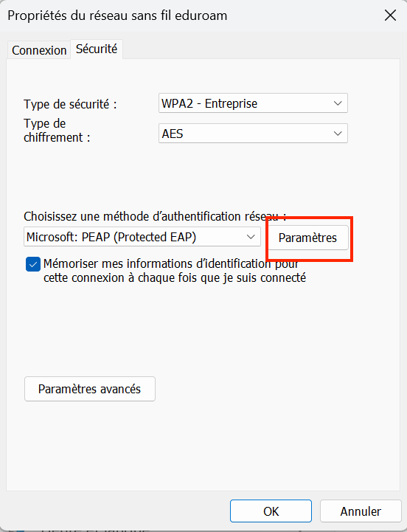
Task: Click the chevron arrow beside WPA2 - Entreprise
Action: click(338, 103)
